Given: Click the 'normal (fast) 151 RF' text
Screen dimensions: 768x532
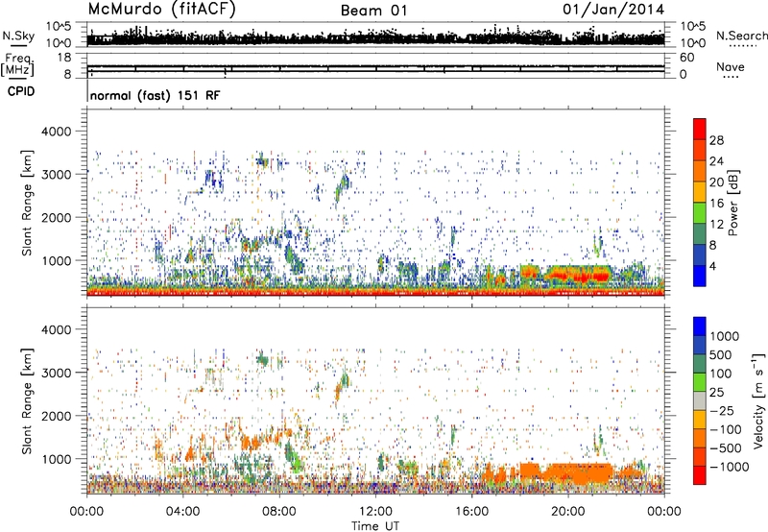Looking at the screenshot, I should pos(155,95).
